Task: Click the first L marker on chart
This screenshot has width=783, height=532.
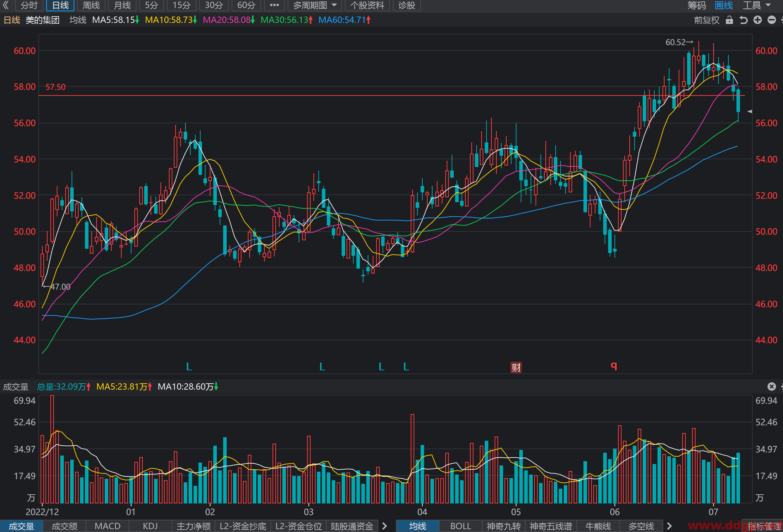Action: [189, 367]
